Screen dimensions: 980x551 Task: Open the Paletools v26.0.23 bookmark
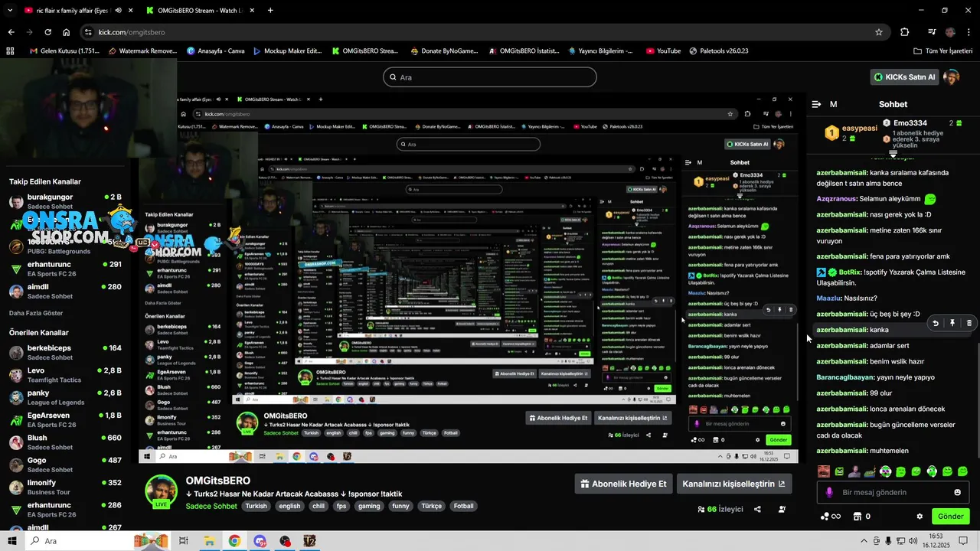[x=718, y=51]
